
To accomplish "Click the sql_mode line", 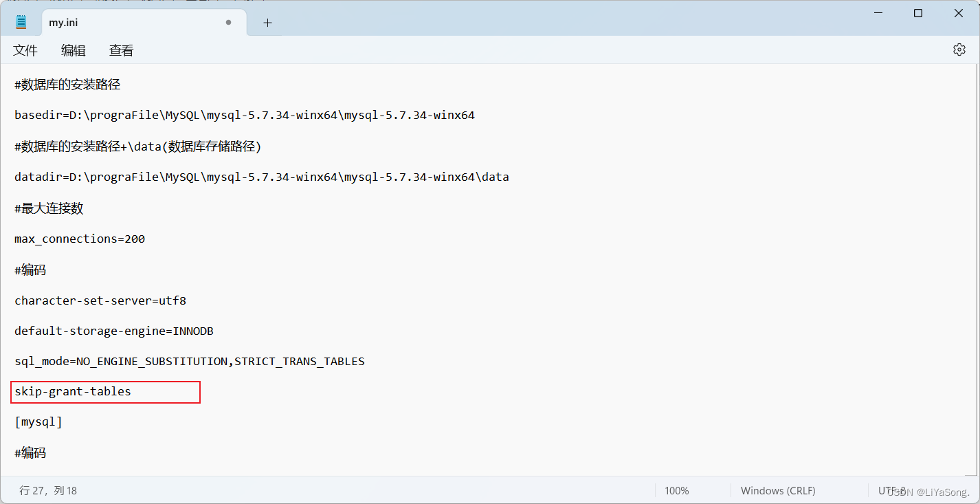I will tap(190, 361).
